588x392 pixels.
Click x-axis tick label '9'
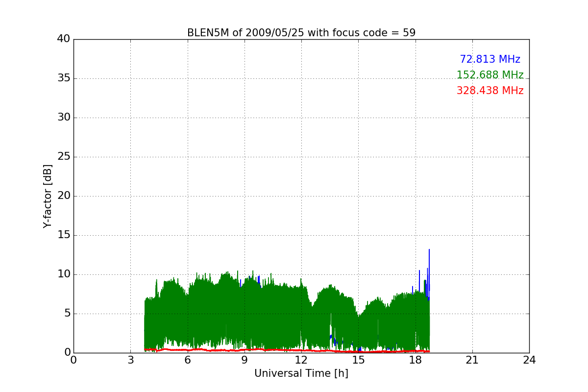pos(245,360)
